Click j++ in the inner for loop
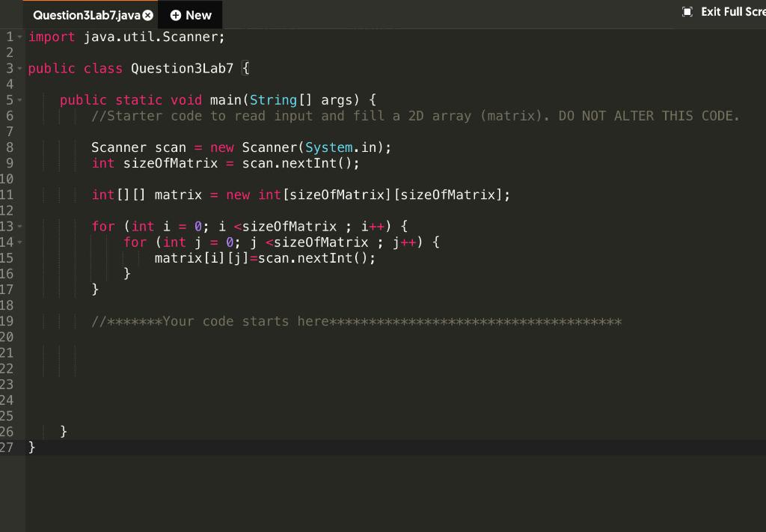The image size is (766, 532). (405, 242)
